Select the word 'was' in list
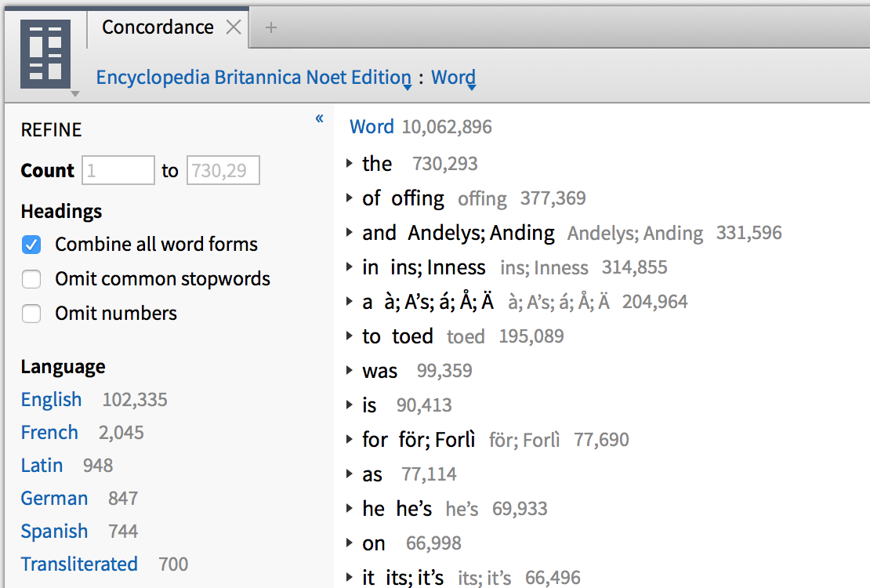This screenshot has width=870, height=588. click(379, 370)
